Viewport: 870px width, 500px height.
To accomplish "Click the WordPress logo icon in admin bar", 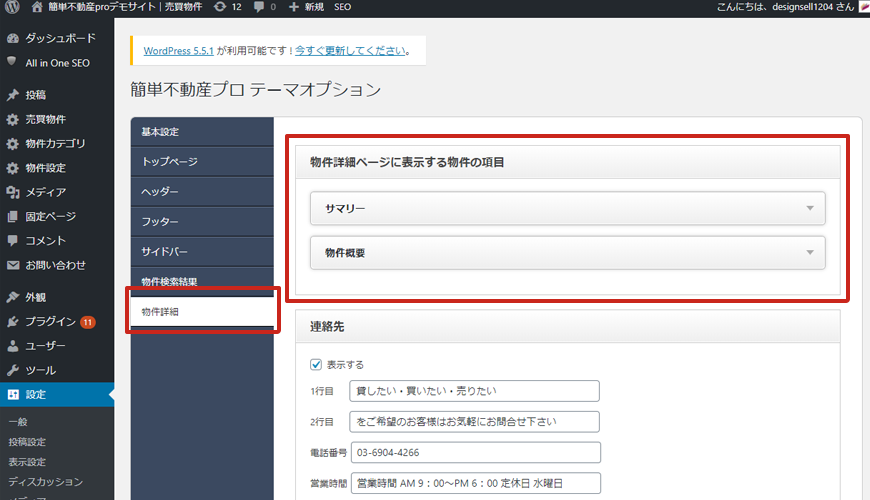I will pyautogui.click(x=12, y=7).
